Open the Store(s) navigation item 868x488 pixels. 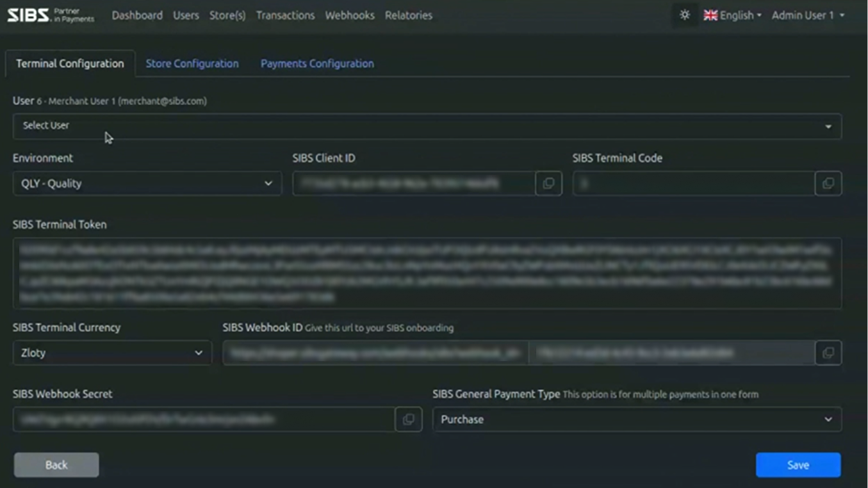pos(227,15)
